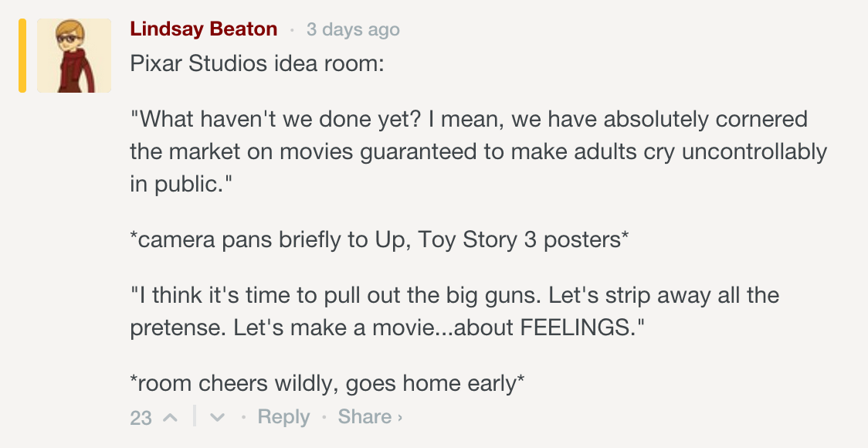
Task: Upvote Lindsay Beaton's comment
Action: click(171, 417)
